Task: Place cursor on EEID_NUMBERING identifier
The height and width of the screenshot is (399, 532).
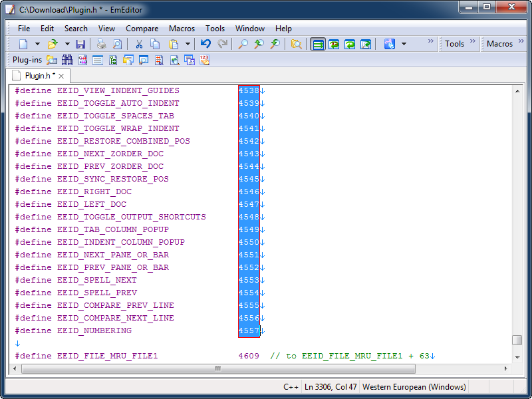Action: [94, 331]
